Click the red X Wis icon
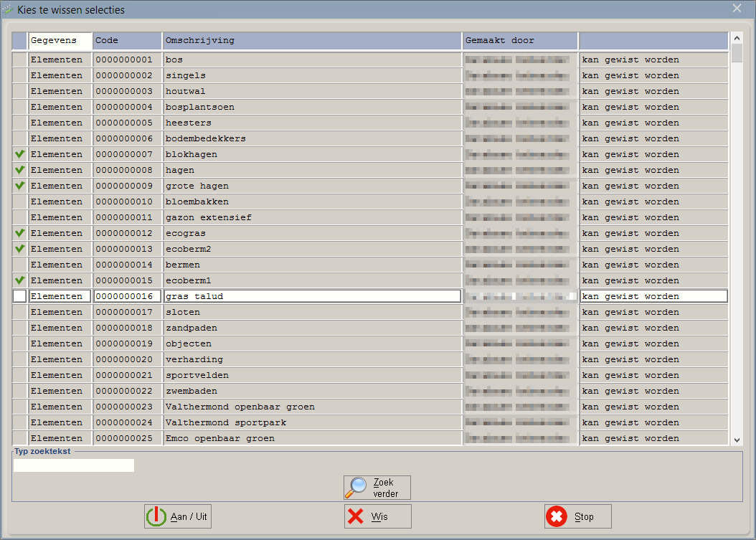This screenshot has height=540, width=756. pos(356,516)
